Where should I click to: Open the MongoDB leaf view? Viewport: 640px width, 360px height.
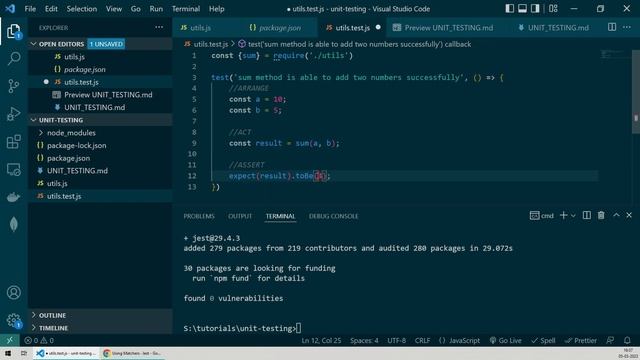click(x=13, y=224)
